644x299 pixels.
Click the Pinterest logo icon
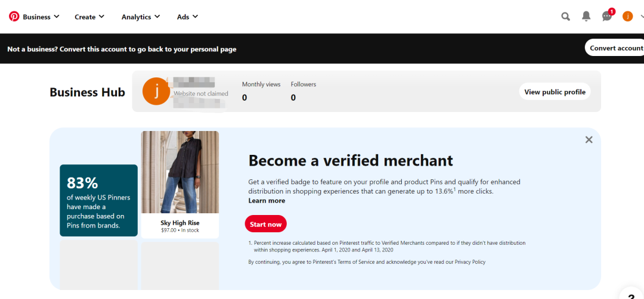pyautogui.click(x=14, y=17)
